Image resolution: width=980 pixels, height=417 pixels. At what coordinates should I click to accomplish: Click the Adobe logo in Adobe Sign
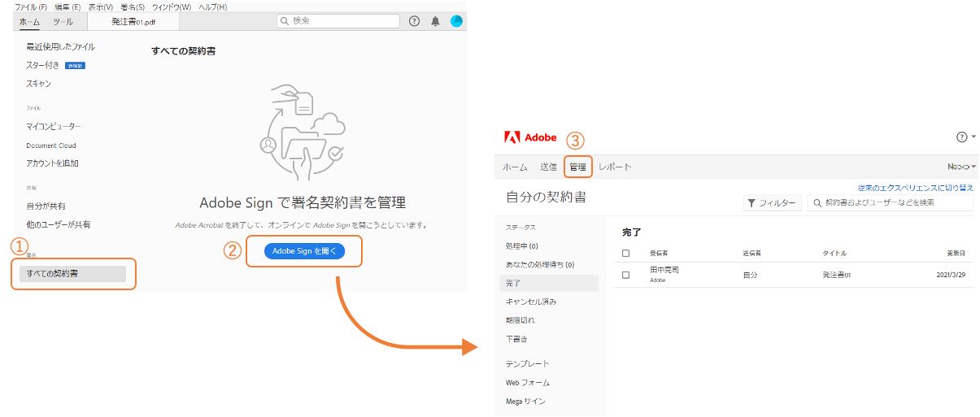coord(530,137)
